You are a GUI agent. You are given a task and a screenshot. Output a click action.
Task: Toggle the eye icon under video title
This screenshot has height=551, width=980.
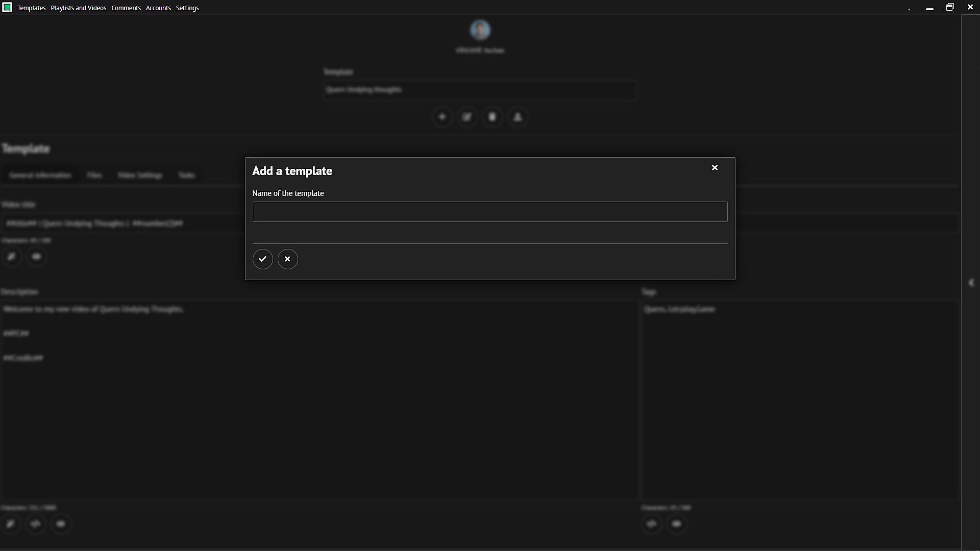click(x=36, y=257)
